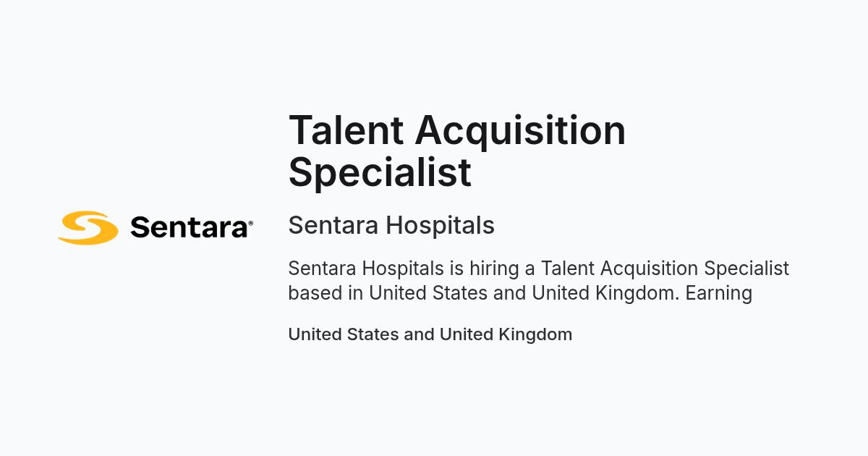Click the description line beginning based in United States
Viewport: 868px width, 456px height.
(x=520, y=293)
